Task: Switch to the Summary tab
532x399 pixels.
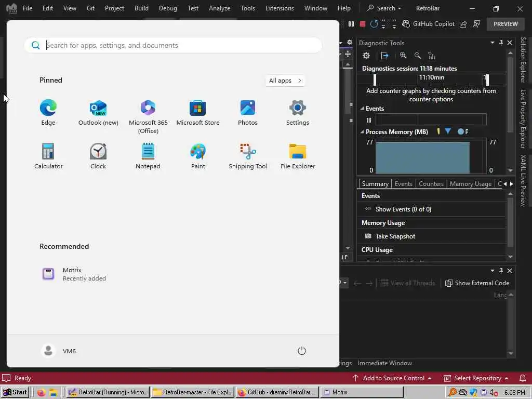Action: coord(375,183)
